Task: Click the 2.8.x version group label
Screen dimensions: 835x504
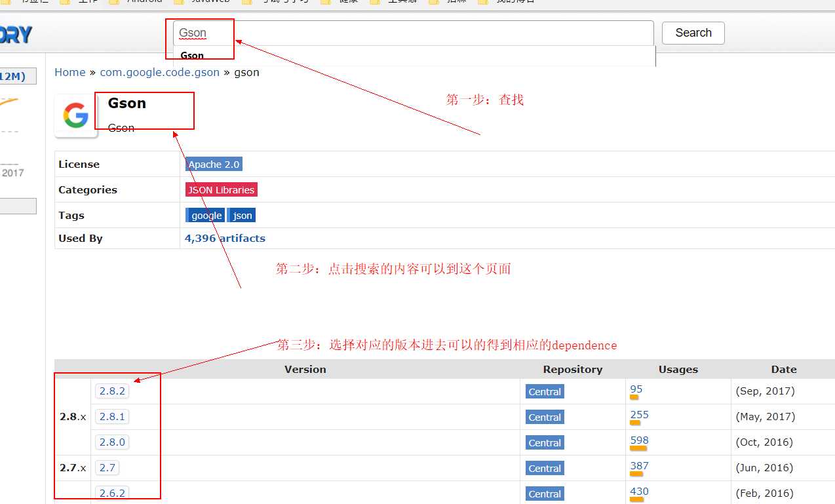Action: point(73,417)
